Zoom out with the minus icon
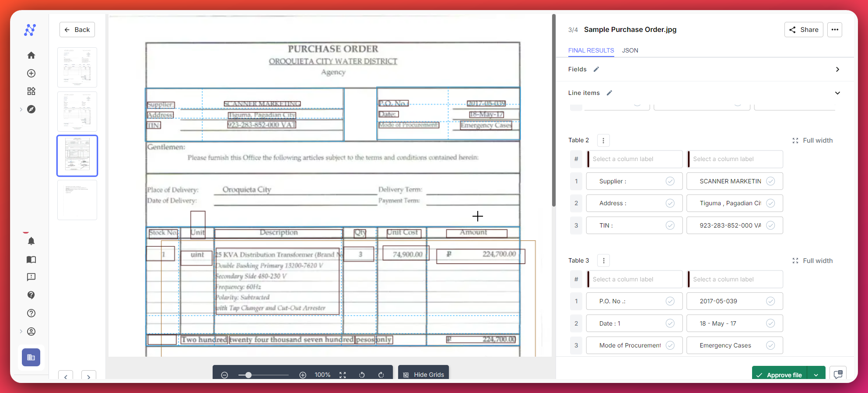868x393 pixels. [x=224, y=375]
